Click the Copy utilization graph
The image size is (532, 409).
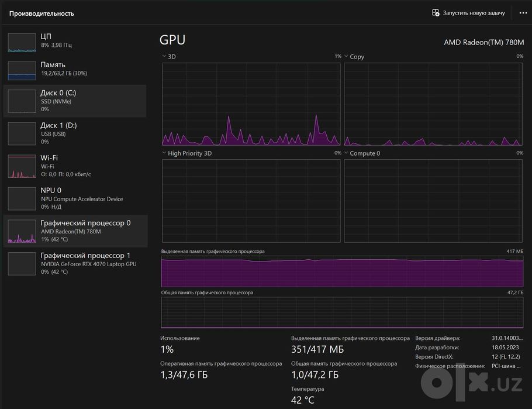pyautogui.click(x=433, y=104)
